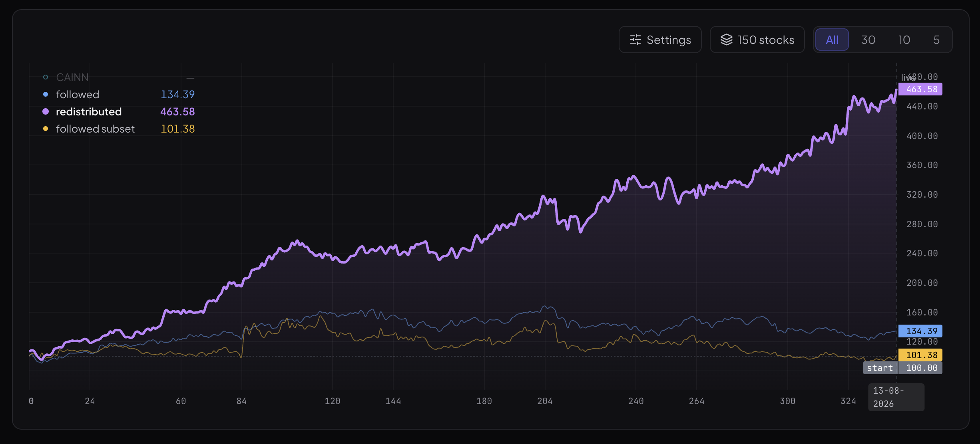Switch to the 30 range tab

pyautogui.click(x=868, y=40)
